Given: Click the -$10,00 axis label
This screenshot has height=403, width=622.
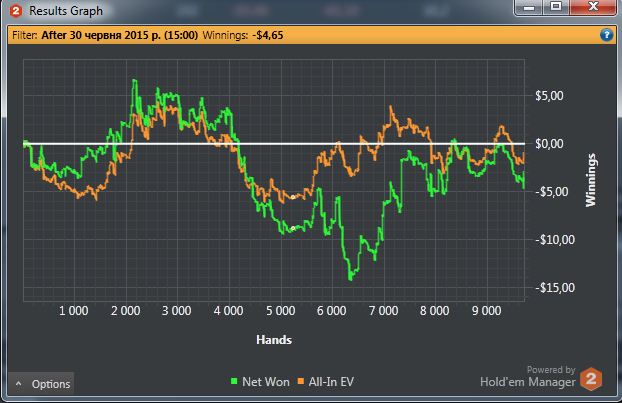Looking at the screenshot, I should (555, 240).
